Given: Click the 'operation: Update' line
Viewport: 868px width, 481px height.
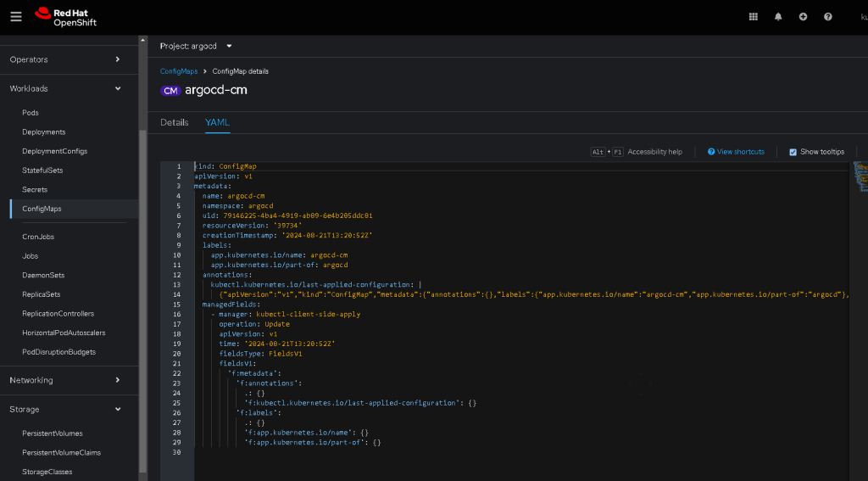Looking at the screenshot, I should point(254,324).
